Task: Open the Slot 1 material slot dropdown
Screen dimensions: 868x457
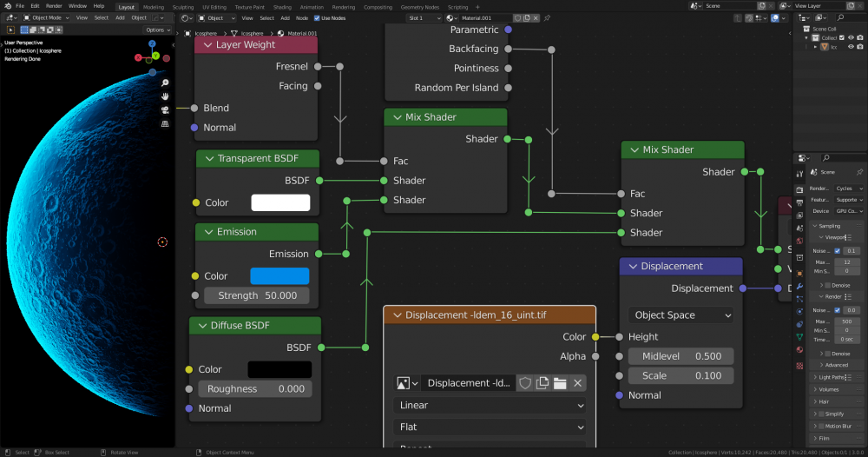Action: pos(424,17)
